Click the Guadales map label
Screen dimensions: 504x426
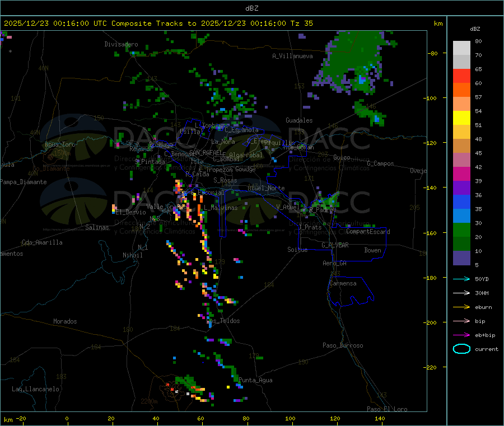point(299,120)
